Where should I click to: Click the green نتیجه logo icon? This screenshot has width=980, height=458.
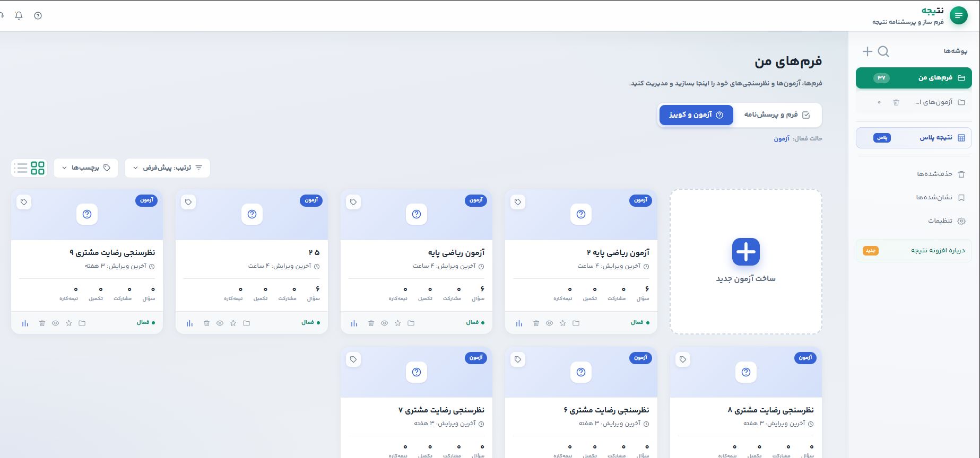(x=958, y=15)
